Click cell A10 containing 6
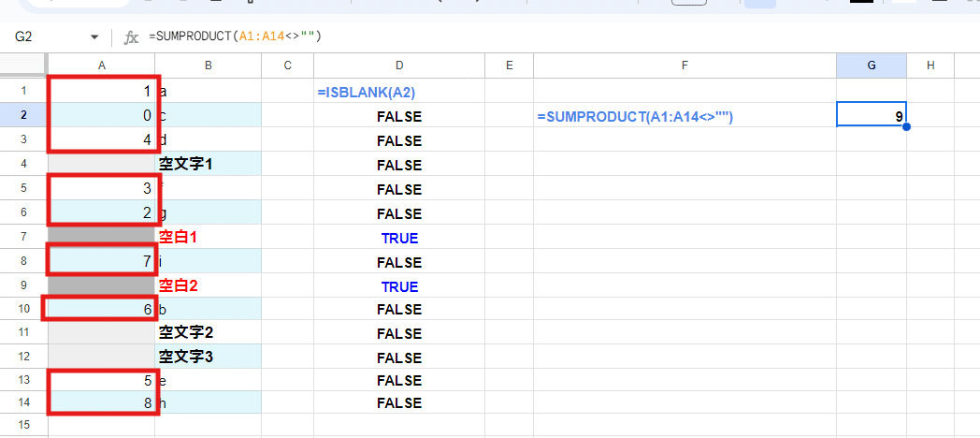 tap(101, 309)
